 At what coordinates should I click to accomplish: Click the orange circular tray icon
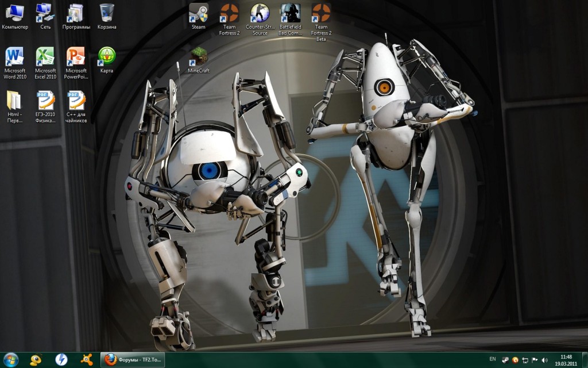(515, 360)
